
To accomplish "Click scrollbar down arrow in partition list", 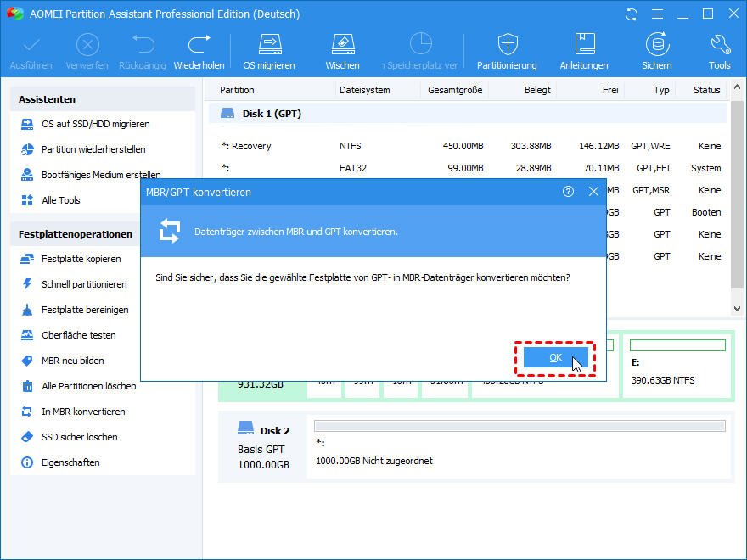I will tap(737, 309).
